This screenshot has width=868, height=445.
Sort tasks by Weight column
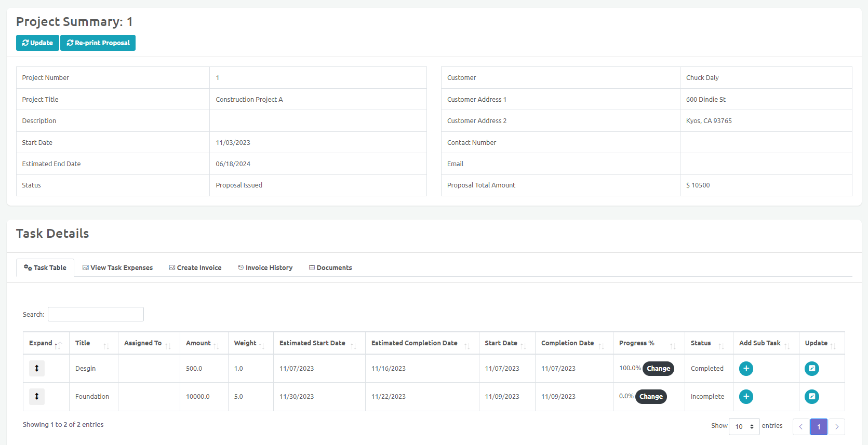250,343
